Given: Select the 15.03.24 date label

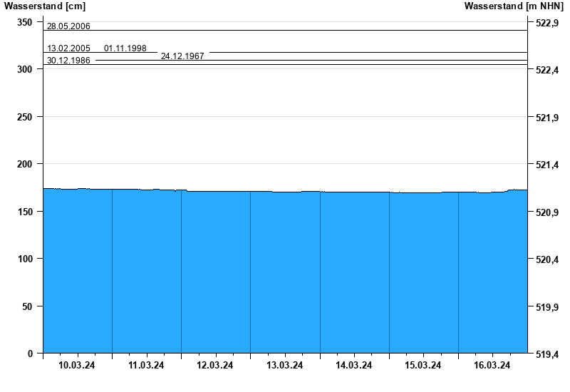Looking at the screenshot, I should click(423, 366).
